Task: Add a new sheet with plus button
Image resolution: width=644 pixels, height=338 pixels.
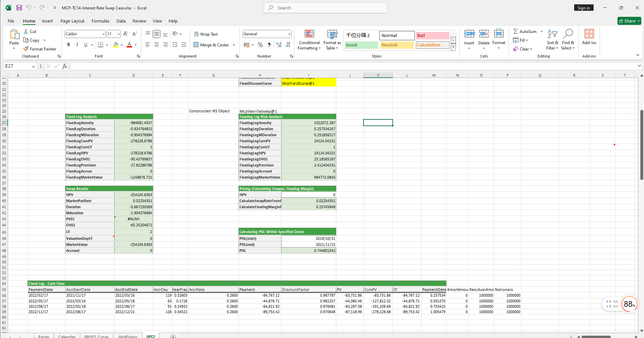Action: (173, 336)
